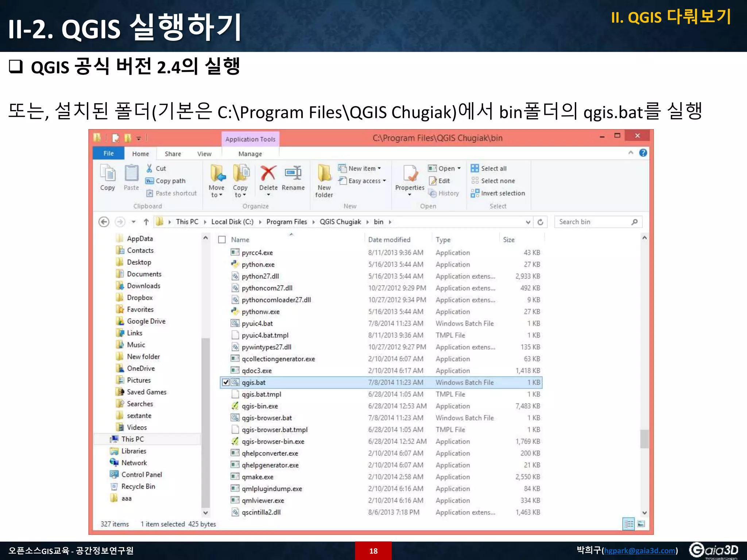This screenshot has width=747, height=560.
Task: Expand the address bar history dropdown
Action: point(528,222)
